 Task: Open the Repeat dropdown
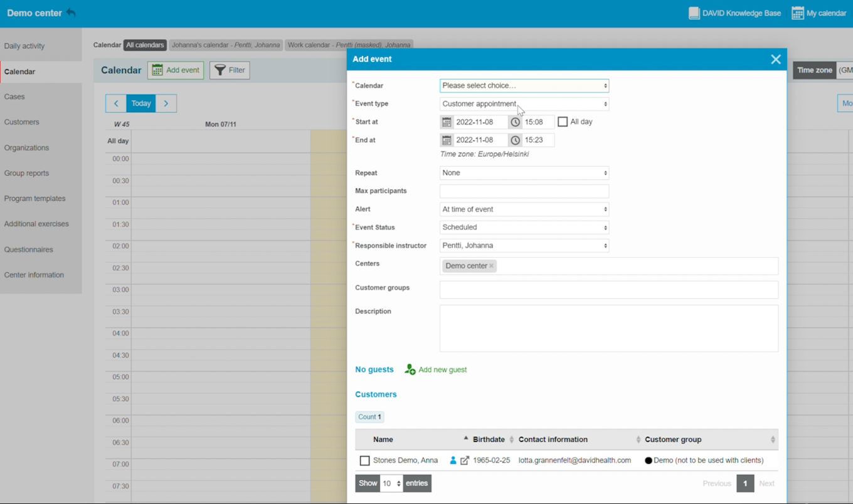[524, 172]
